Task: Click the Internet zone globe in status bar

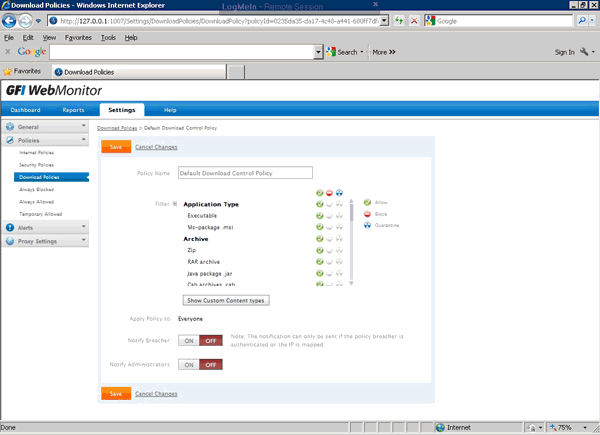Action: coord(440,427)
